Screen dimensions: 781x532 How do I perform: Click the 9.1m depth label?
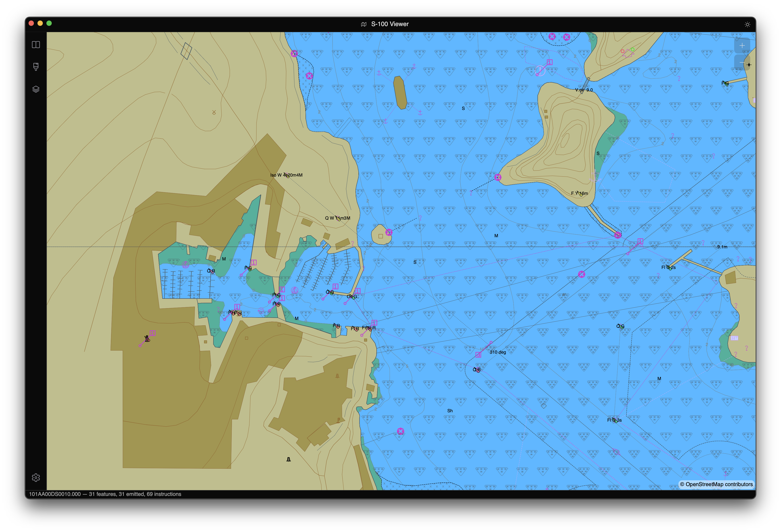tap(722, 247)
